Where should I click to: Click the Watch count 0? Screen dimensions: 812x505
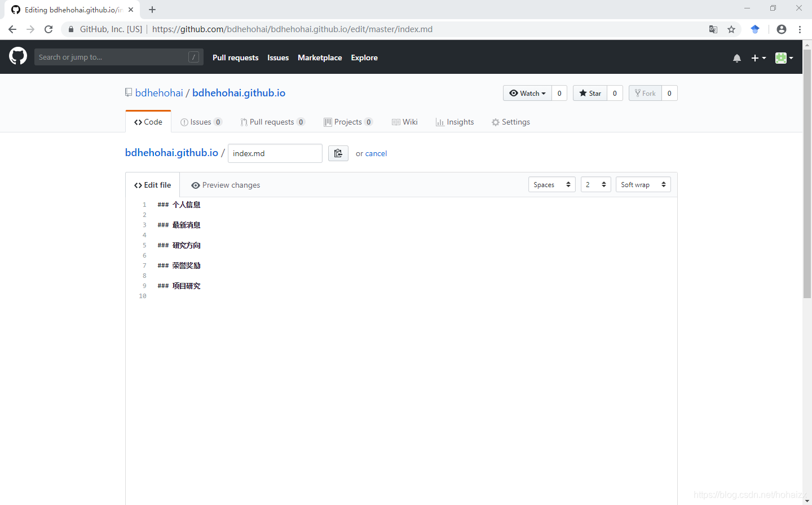coord(559,93)
